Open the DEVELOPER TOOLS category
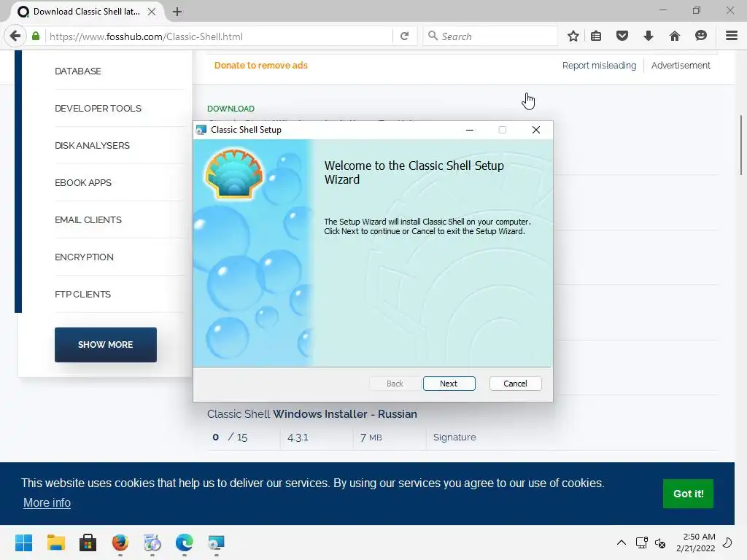The width and height of the screenshot is (747, 560). tap(98, 109)
